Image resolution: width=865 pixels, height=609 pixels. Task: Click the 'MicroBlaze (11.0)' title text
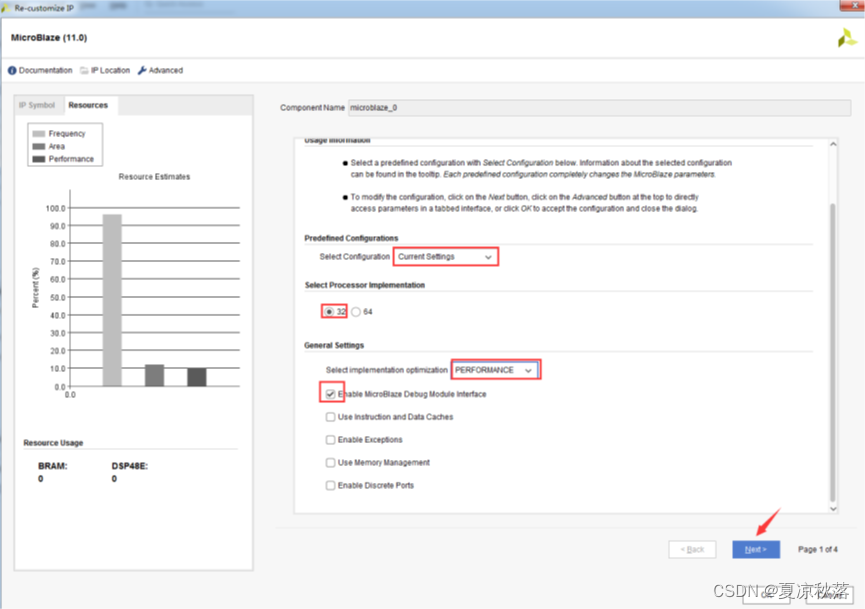[x=49, y=38]
